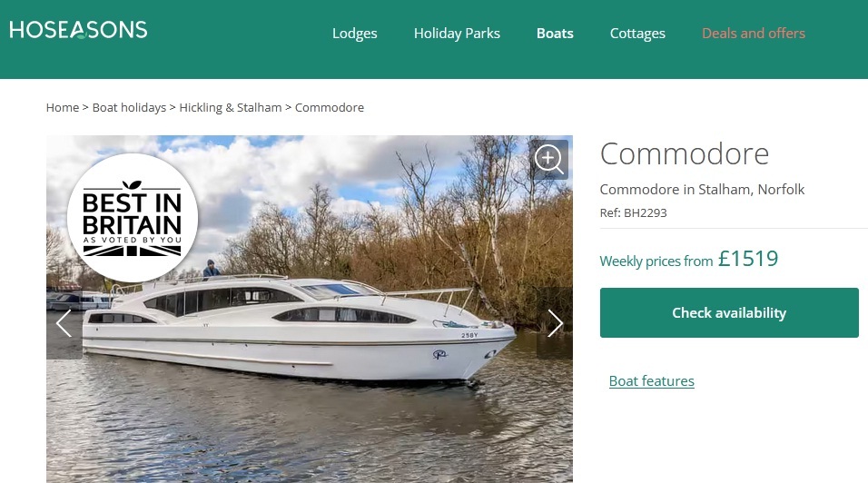Image resolution: width=868 pixels, height=483 pixels.
Task: Click the Commodore page heading
Action: [x=685, y=153]
